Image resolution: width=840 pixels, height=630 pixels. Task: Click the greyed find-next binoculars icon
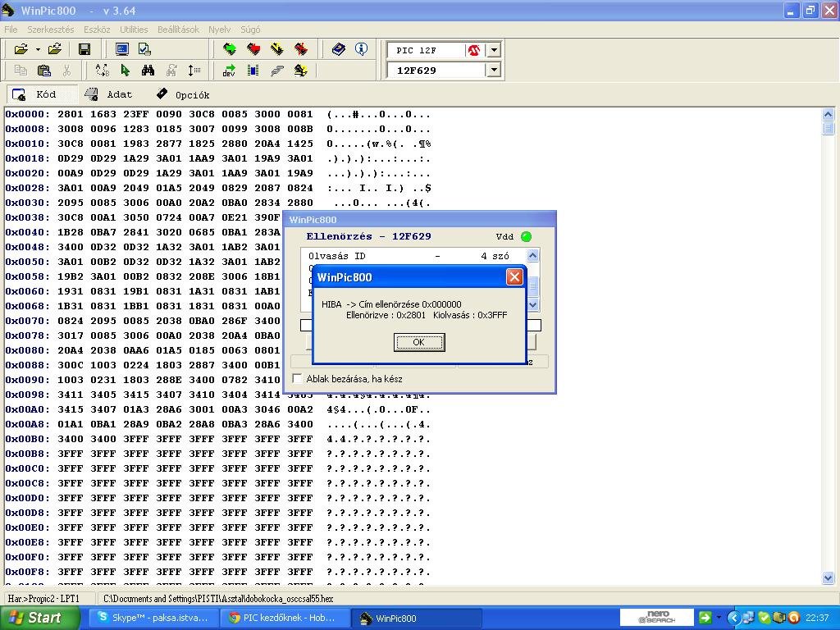point(171,71)
